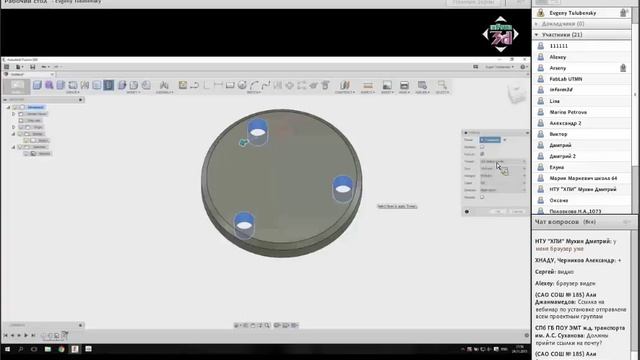The height and width of the screenshot is (360, 640).
Task: Click the ViewCube in the viewport
Action: (x=516, y=93)
